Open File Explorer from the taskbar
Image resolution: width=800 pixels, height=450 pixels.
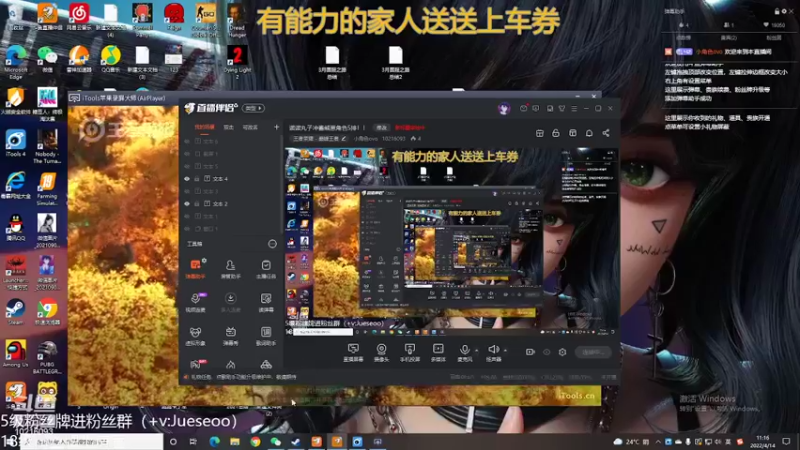235,441
